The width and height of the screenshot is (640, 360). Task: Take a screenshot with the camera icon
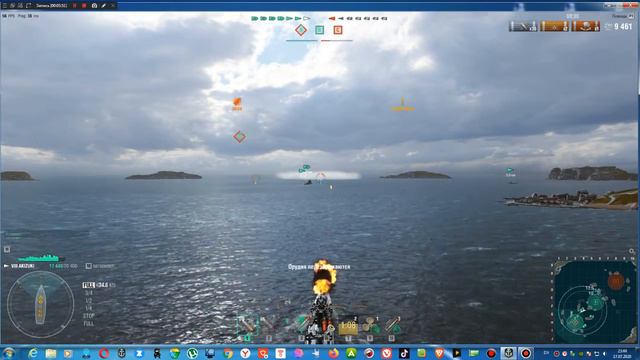94,6
